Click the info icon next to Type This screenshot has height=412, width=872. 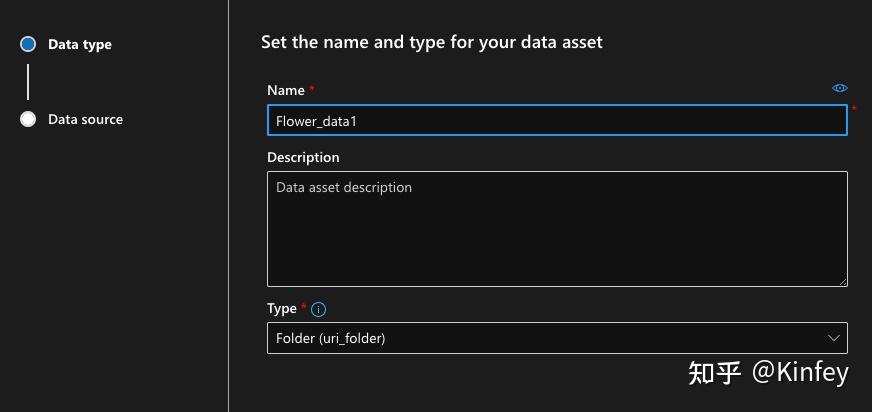(318, 310)
